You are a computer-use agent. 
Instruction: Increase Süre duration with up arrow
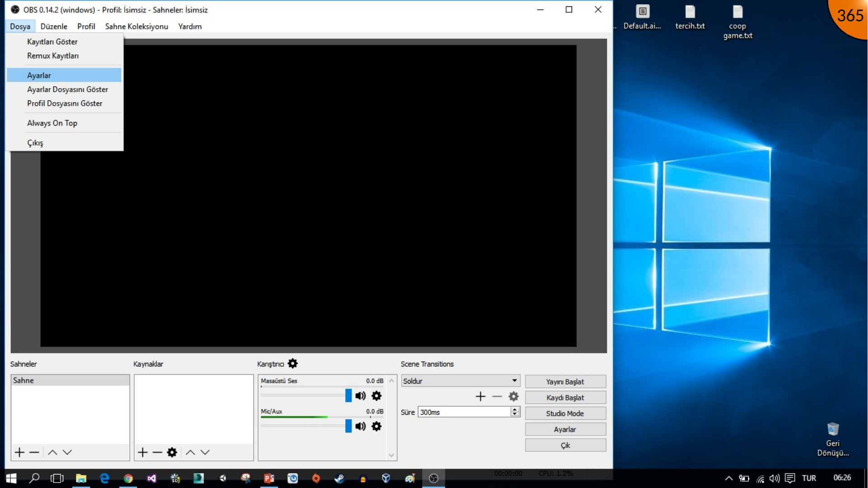[x=515, y=409]
